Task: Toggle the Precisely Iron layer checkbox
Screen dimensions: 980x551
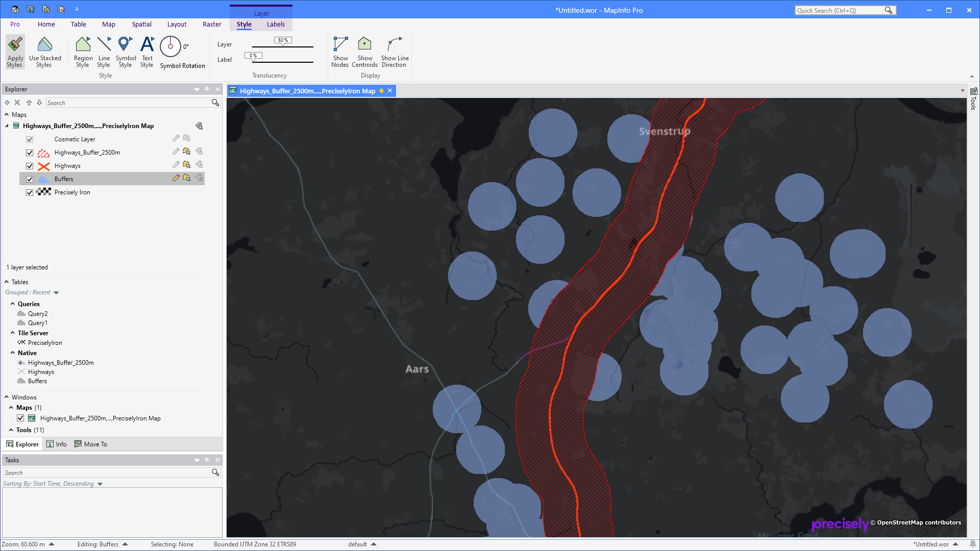Action: click(30, 192)
